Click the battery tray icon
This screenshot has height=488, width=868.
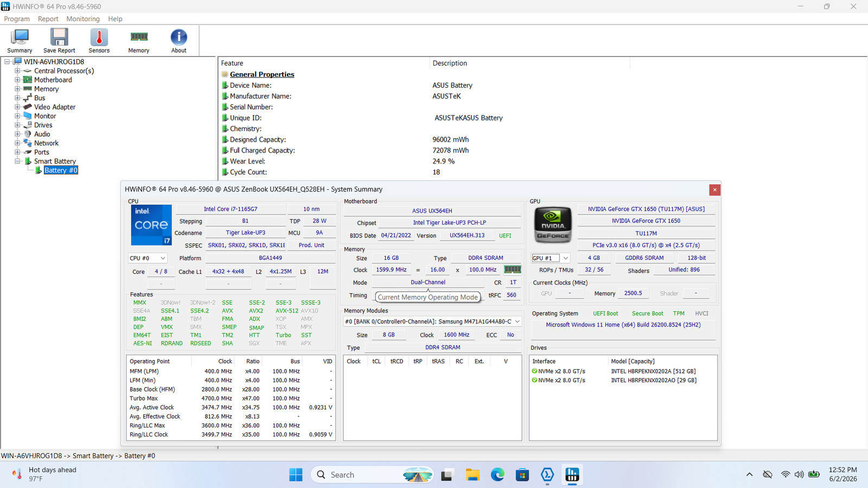(x=814, y=474)
